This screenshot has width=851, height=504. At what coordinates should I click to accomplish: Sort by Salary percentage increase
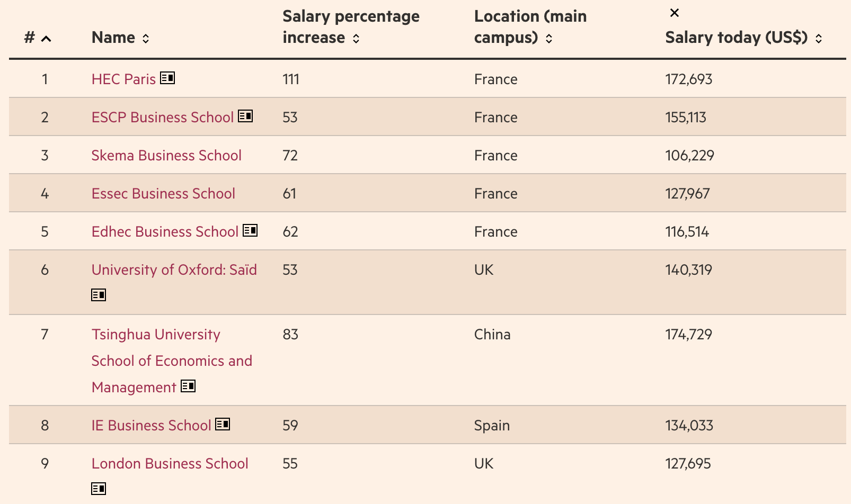pos(356,38)
